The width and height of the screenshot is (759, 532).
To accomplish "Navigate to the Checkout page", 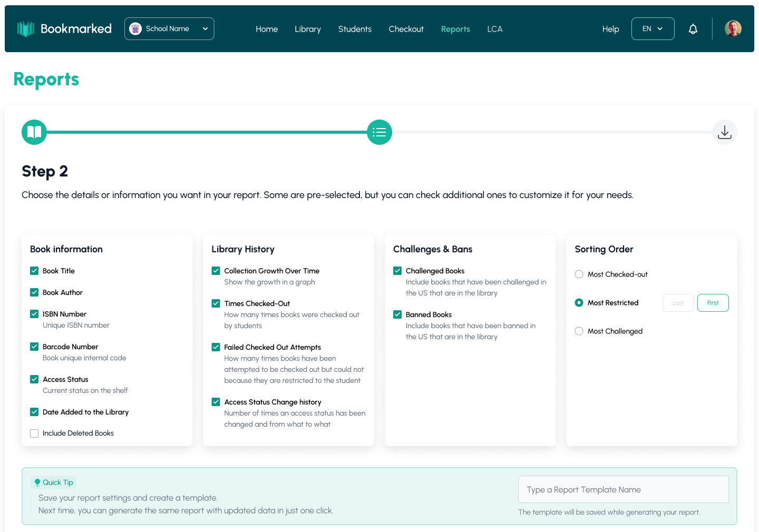I will tap(406, 29).
